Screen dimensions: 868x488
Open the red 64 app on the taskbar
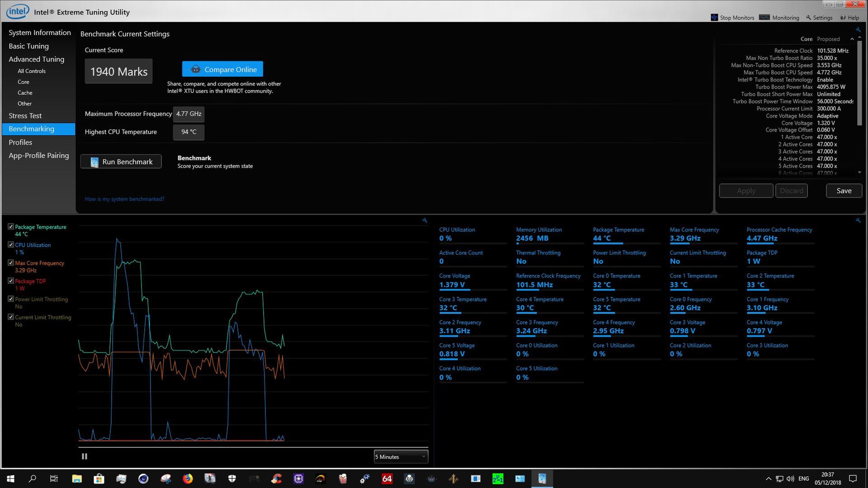387,479
